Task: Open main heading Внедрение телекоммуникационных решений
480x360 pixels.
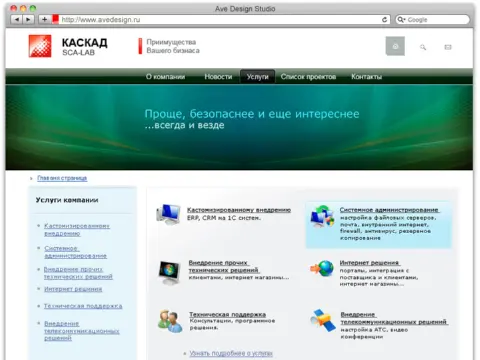Action: pyautogui.click(x=394, y=318)
